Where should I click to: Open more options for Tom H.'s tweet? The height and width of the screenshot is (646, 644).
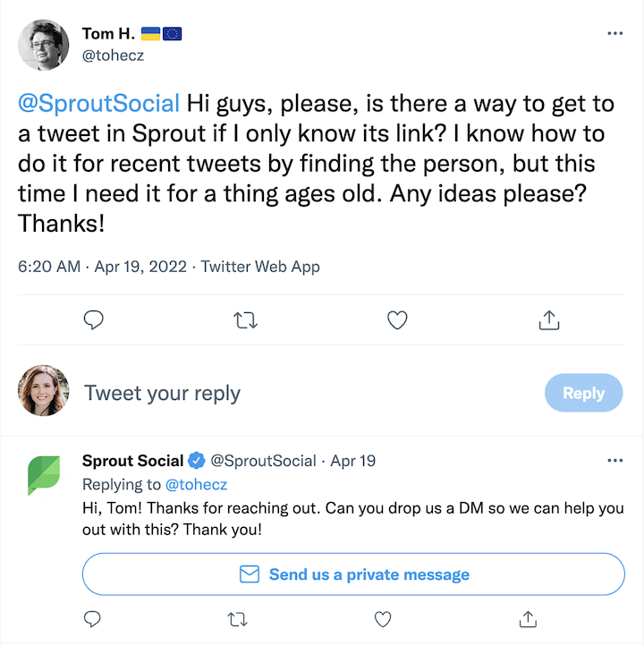[614, 33]
